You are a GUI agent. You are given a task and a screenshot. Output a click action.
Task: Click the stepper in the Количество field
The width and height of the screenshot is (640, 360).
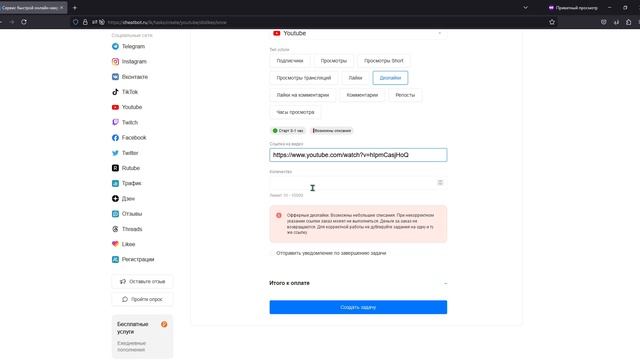tap(440, 182)
